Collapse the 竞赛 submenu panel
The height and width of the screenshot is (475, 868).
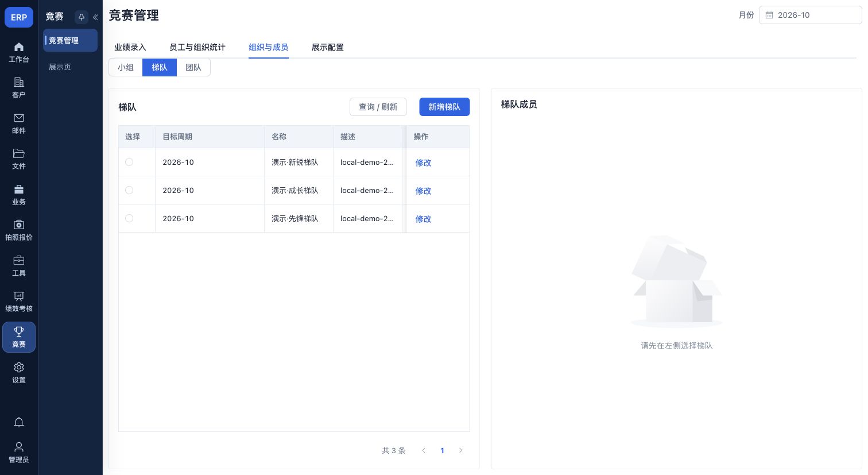(95, 17)
